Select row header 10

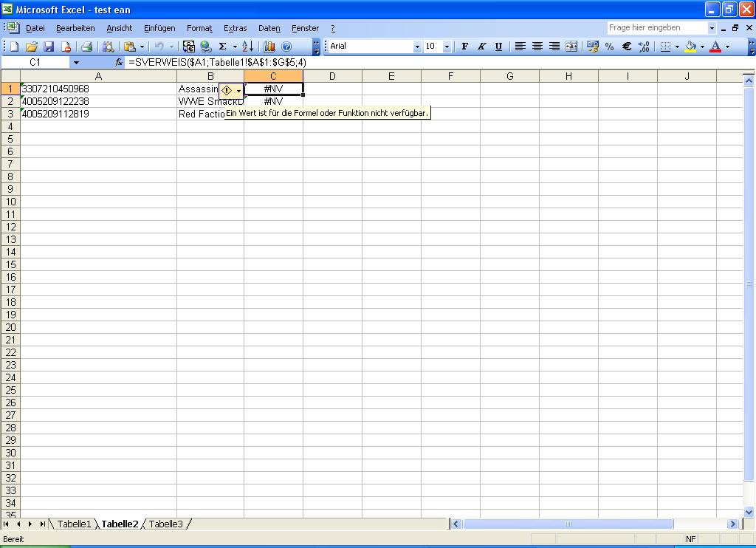pos(10,202)
